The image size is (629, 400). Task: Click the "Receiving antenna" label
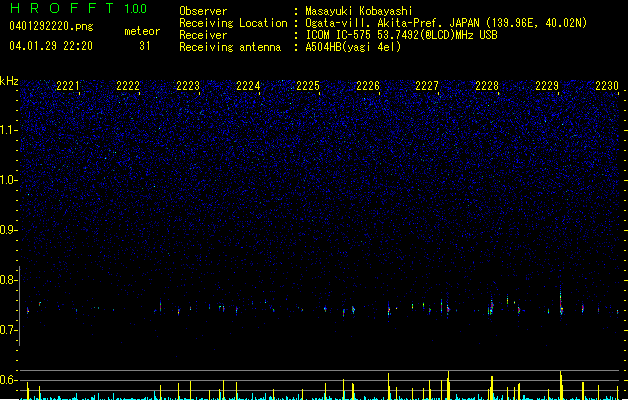230,47
